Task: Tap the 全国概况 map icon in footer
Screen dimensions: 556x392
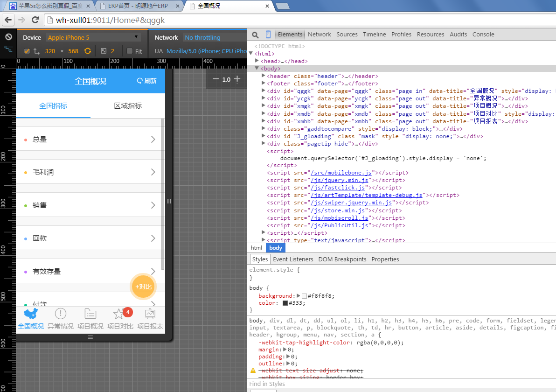Action: coord(31,314)
